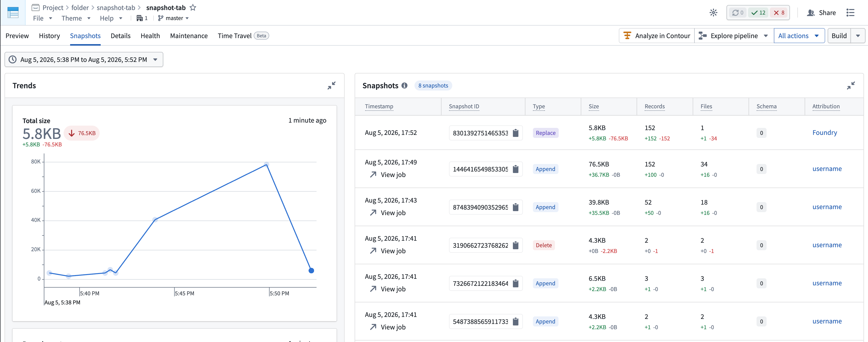Click the Records column header
The image size is (868, 342).
pyautogui.click(x=655, y=106)
